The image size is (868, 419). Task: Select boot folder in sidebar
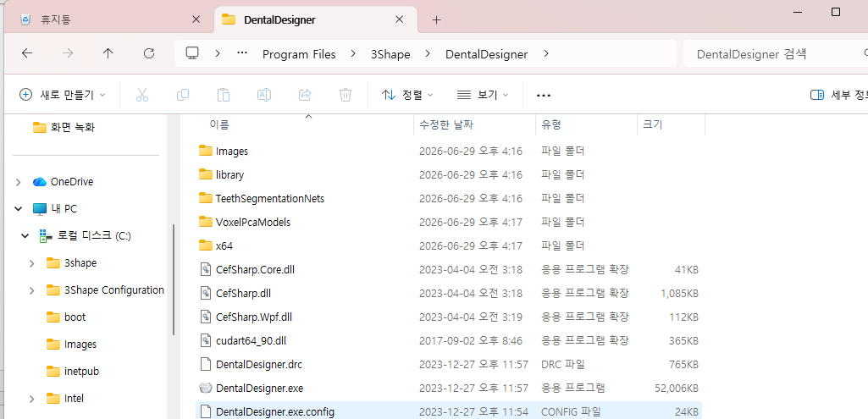point(66,317)
